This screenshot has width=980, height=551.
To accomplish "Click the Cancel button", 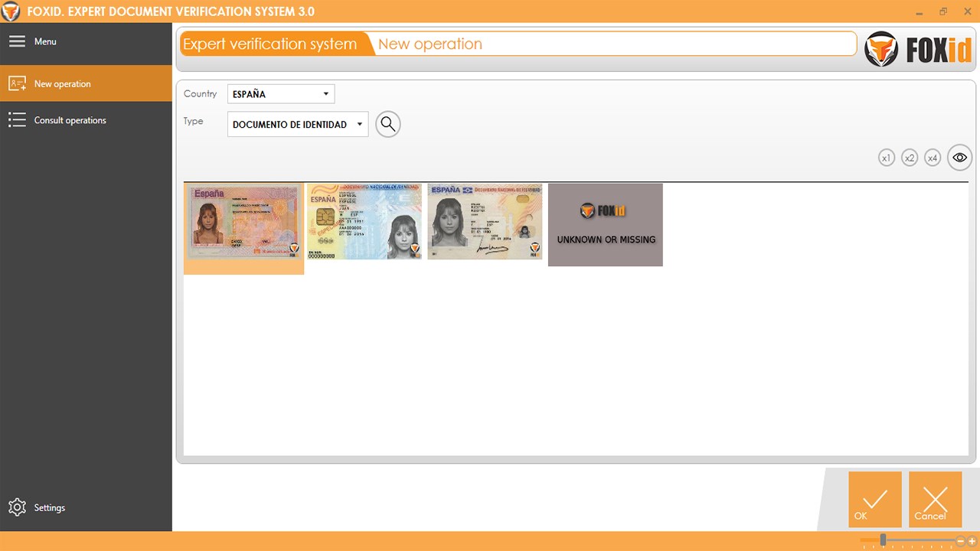I will tap(936, 500).
